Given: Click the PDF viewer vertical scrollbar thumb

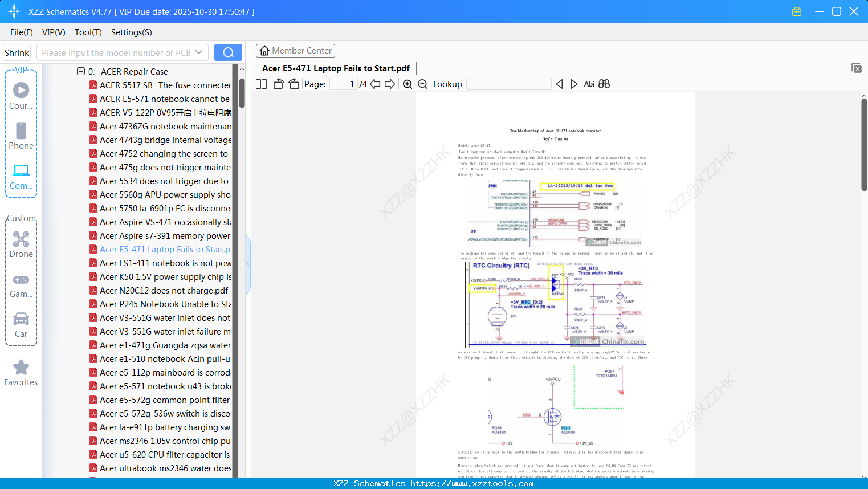Looking at the screenshot, I should (x=864, y=144).
